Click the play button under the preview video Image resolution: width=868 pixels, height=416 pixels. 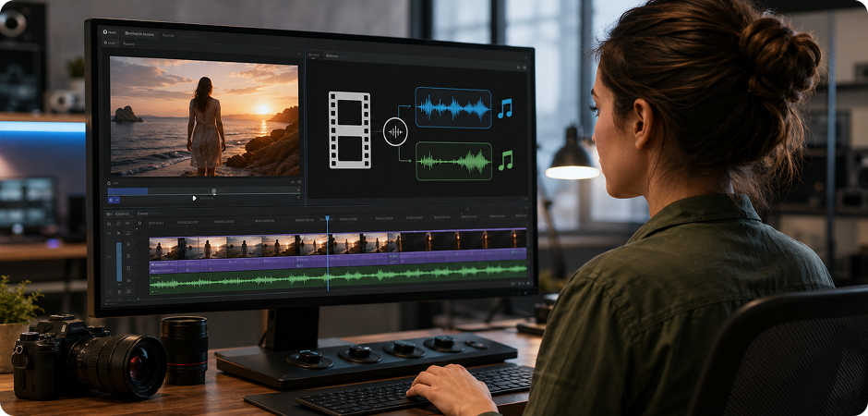[x=194, y=198]
